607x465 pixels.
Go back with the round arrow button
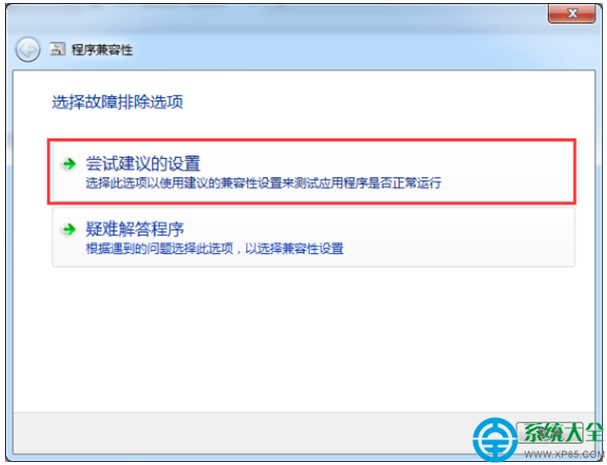27,50
